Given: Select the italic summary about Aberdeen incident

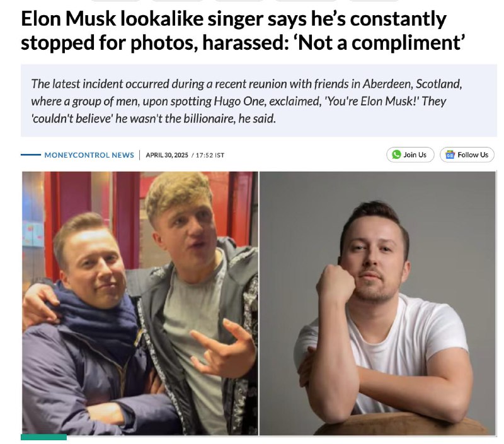Looking at the screenshot, I should coord(246,101).
